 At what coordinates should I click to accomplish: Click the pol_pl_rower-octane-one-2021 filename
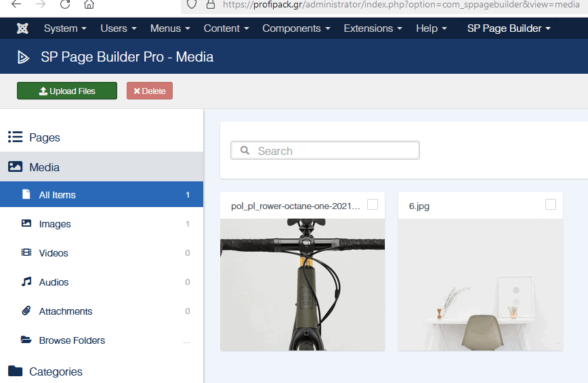295,206
